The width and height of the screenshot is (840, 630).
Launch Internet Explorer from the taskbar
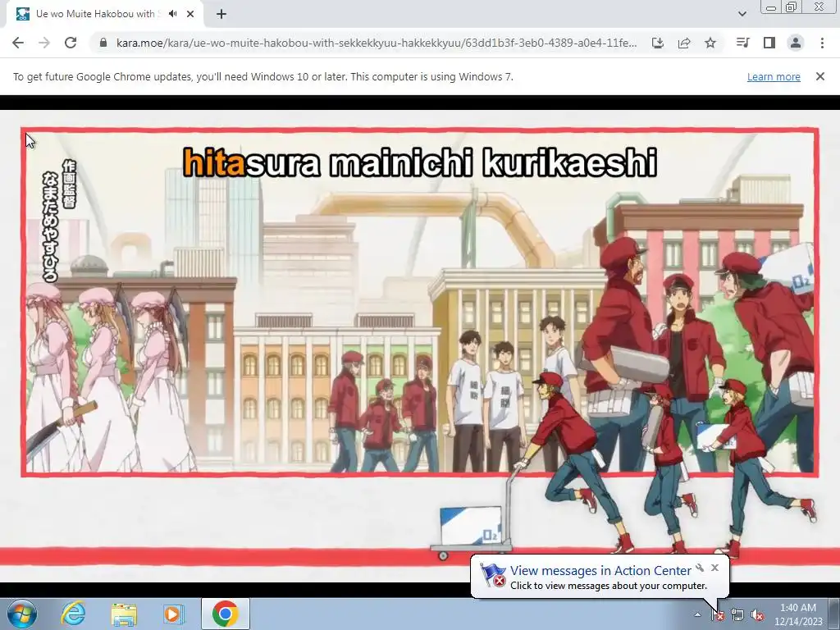coord(72,614)
